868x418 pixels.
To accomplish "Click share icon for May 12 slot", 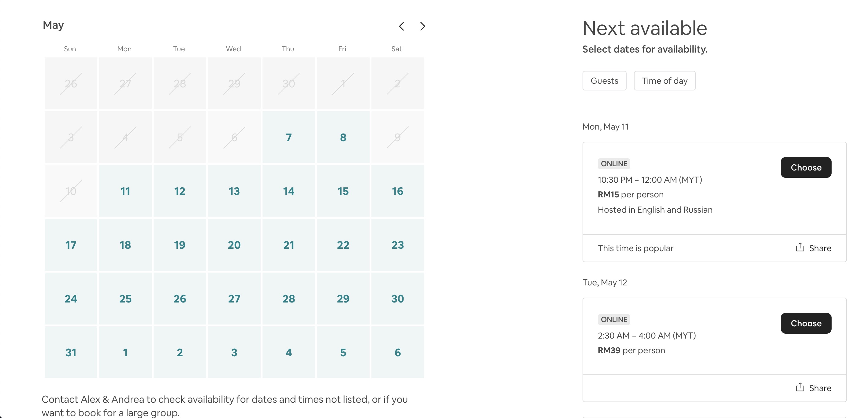I will point(800,388).
